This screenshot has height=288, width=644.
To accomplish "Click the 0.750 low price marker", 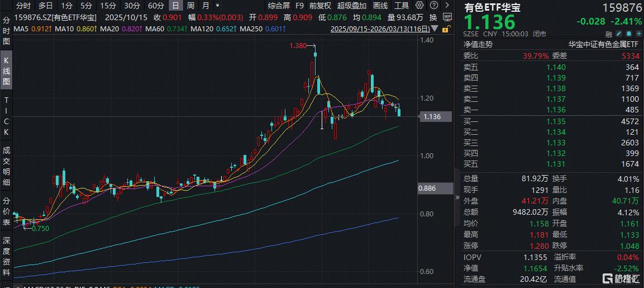I will click(x=40, y=228).
